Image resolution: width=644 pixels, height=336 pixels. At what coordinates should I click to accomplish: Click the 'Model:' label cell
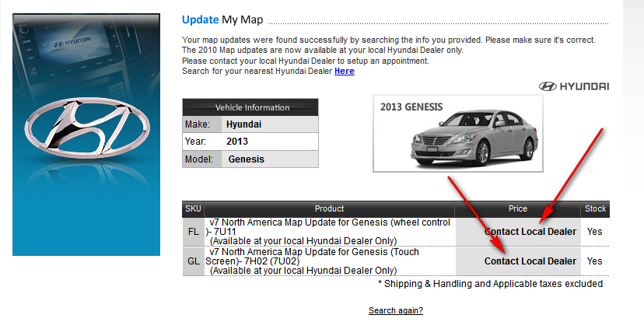[202, 159]
